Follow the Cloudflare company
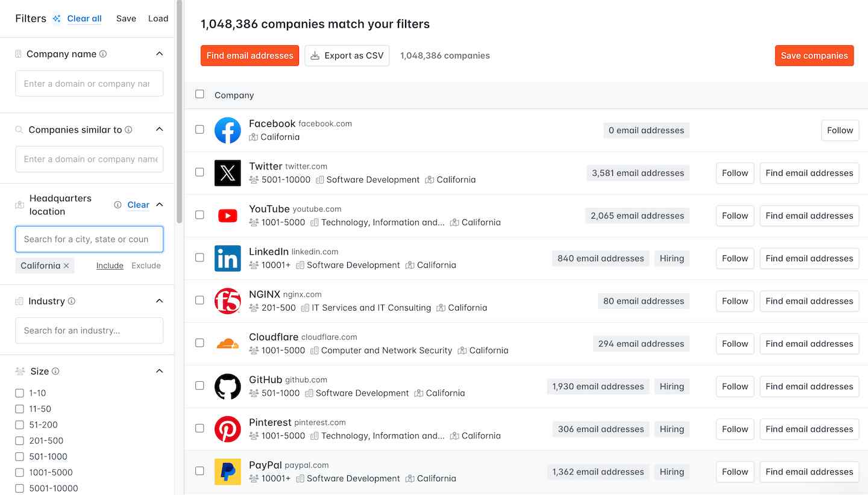This screenshot has width=868, height=495. click(735, 344)
